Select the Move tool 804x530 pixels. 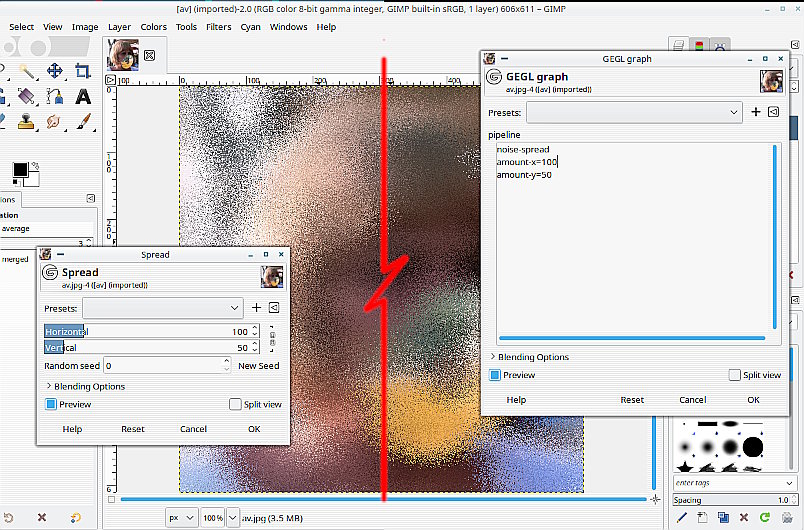pos(55,71)
